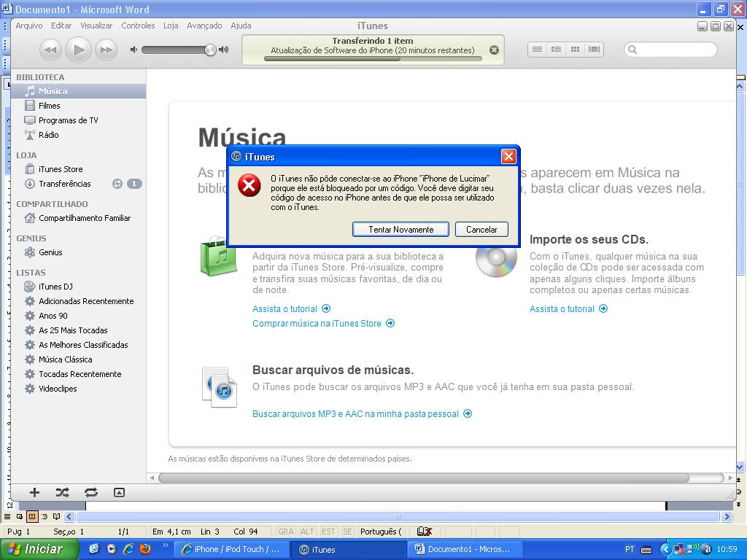
Task: Select As 25 Mais Tocadas playlist
Action: click(78, 330)
